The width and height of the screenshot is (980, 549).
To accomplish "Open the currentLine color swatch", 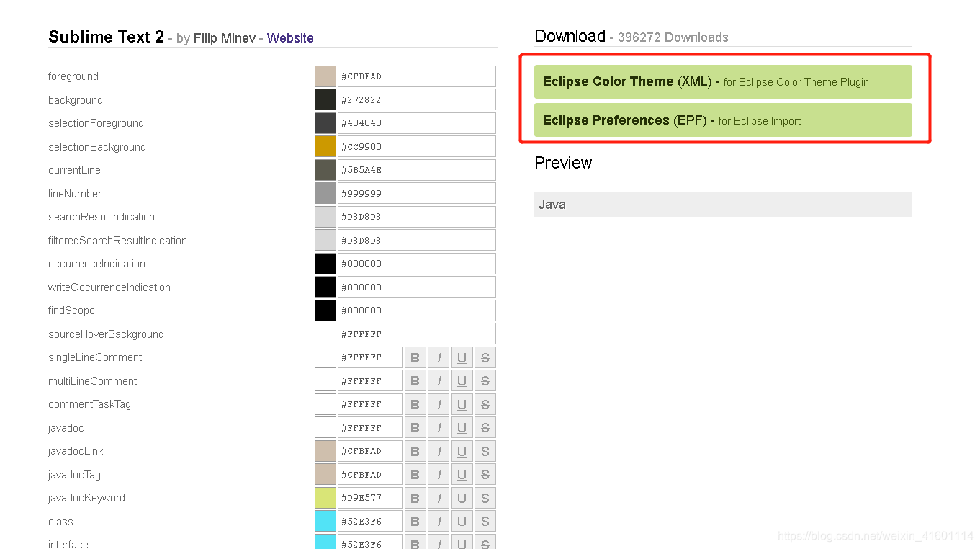I will point(325,170).
